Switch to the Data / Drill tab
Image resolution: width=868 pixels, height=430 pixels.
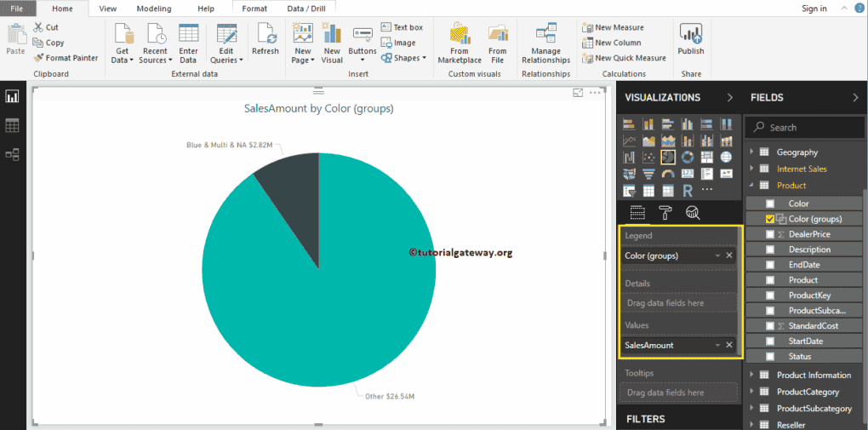[305, 9]
